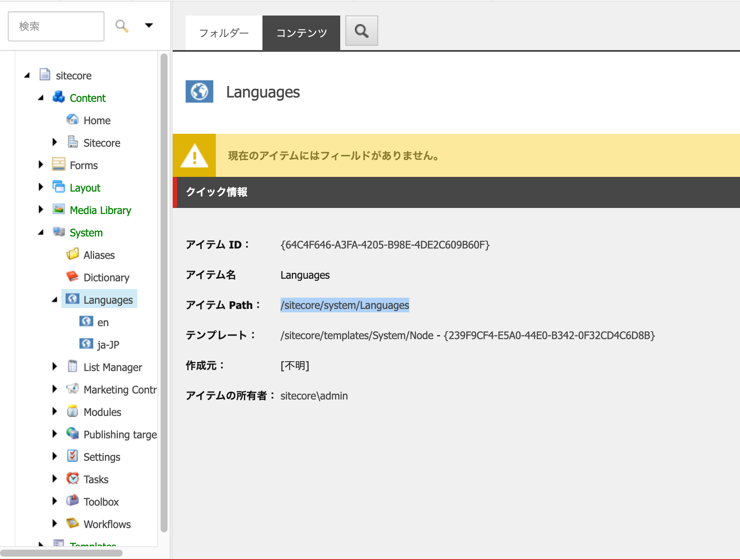Click the Tasks alarm clock icon

pos(73,478)
